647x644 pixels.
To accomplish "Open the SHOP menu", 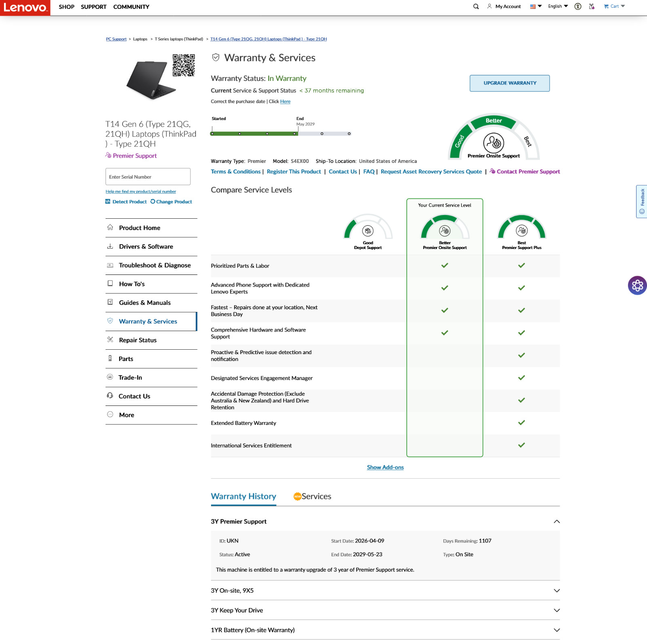I will (67, 7).
